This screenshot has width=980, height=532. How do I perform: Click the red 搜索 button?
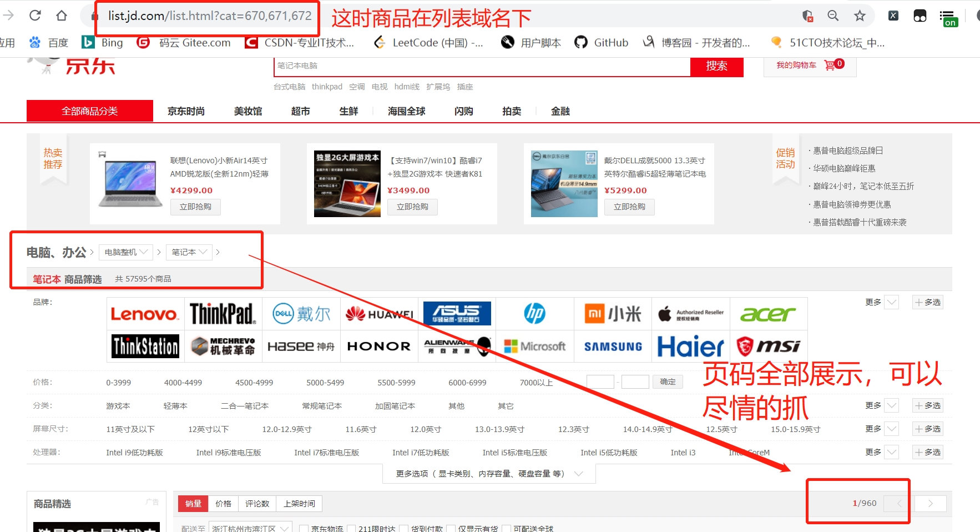point(717,66)
